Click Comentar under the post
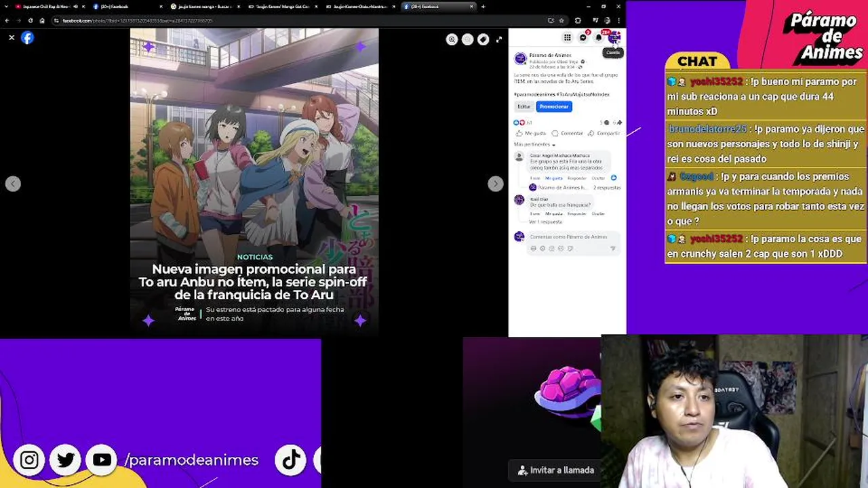Viewport: 868px width, 488px height. [x=568, y=134]
